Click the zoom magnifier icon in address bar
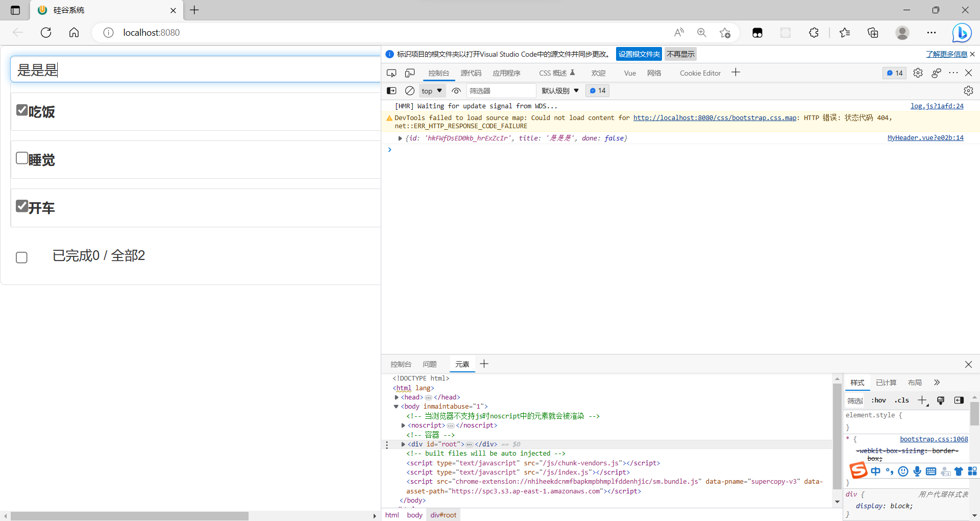The height and width of the screenshot is (521, 980). click(702, 33)
